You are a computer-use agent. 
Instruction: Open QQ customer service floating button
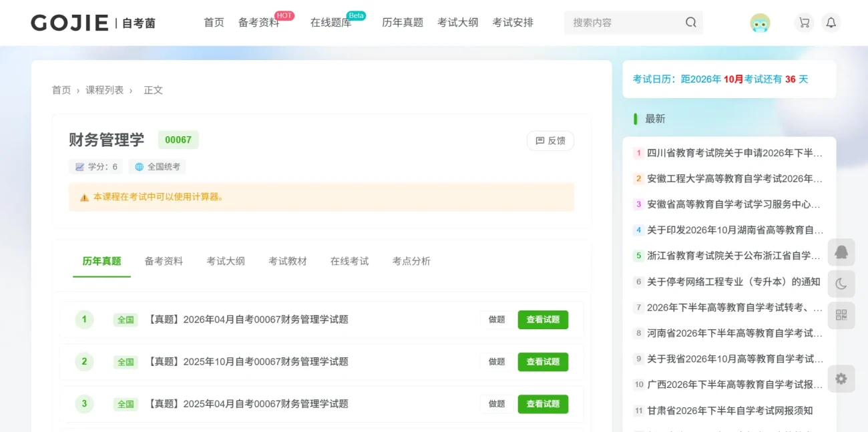point(841,252)
